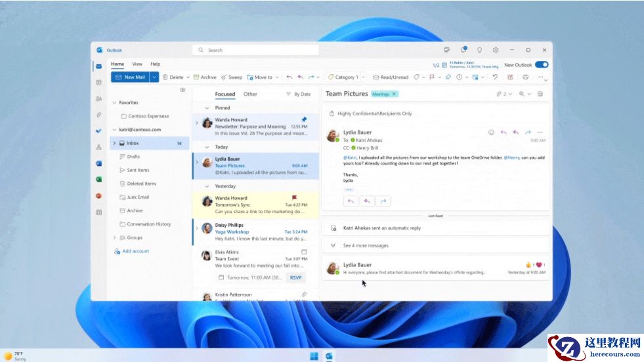644x362 pixels.
Task: Open the Move to dropdown arrow
Action: click(x=277, y=77)
